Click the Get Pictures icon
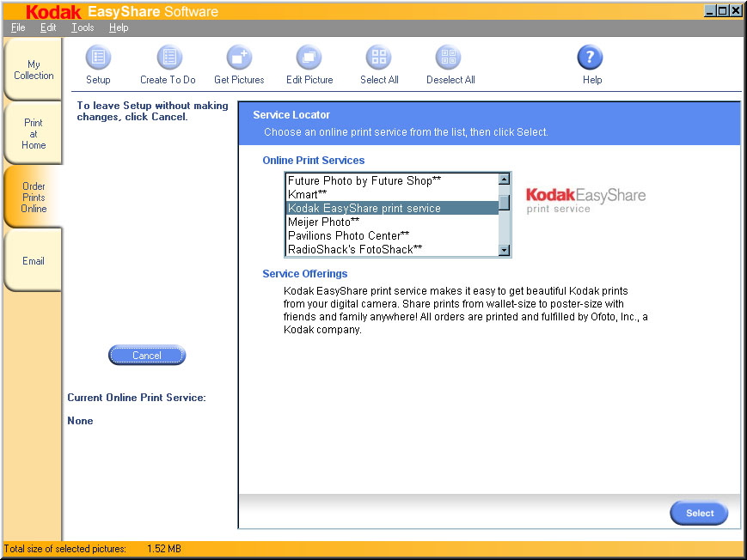Viewport: 747px width, 560px height. pyautogui.click(x=239, y=58)
